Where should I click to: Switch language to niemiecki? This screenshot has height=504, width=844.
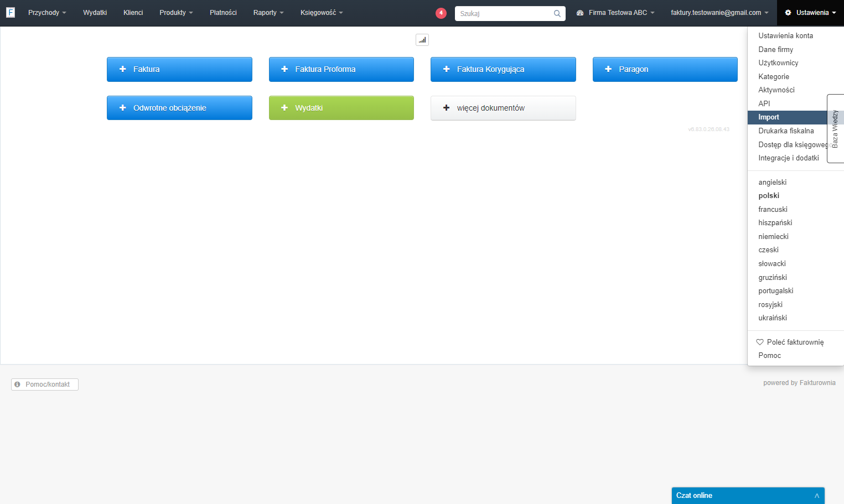773,236
